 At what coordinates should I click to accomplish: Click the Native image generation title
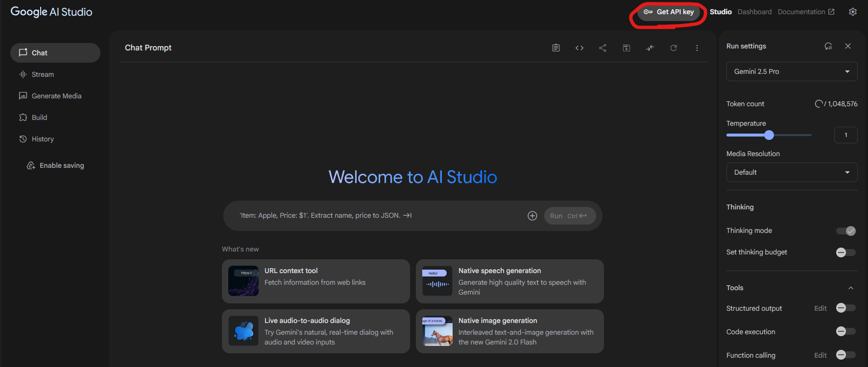coord(498,321)
